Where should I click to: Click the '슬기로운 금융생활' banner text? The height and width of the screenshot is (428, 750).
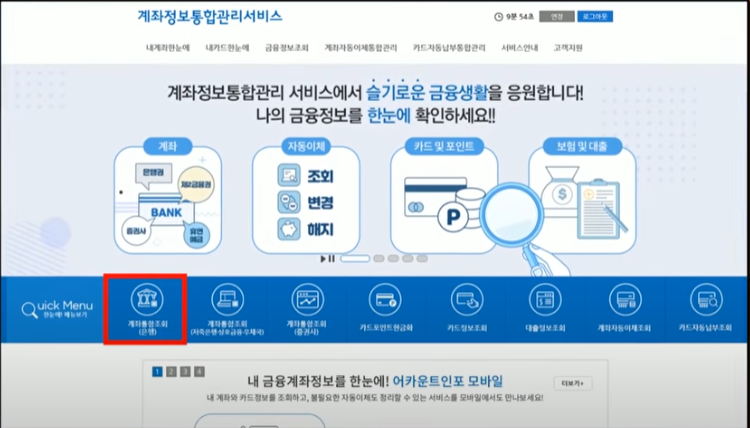pos(427,91)
